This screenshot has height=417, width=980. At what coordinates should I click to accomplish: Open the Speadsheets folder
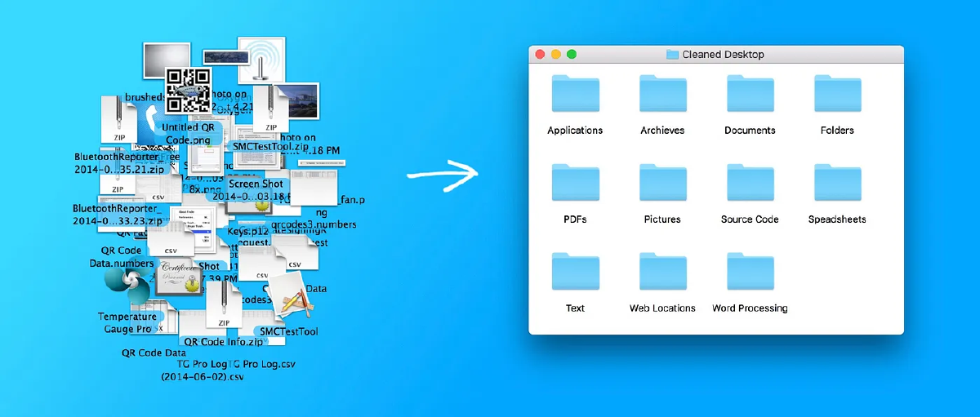tap(837, 182)
